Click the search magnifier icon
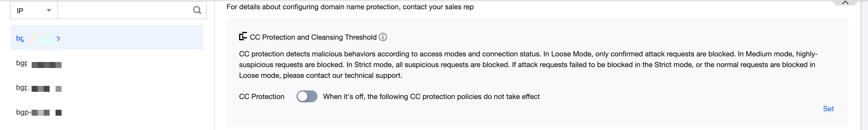This screenshot has width=868, height=130. point(197,10)
